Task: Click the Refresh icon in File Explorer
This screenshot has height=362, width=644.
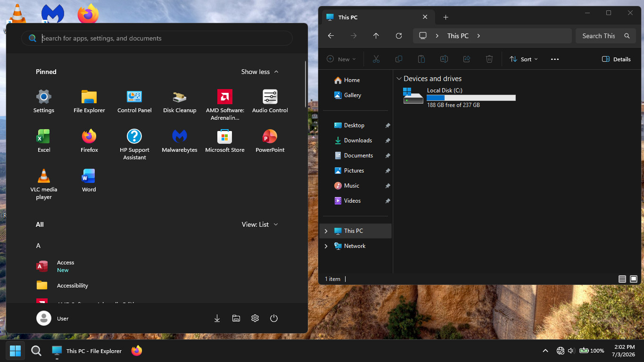Action: click(399, 36)
